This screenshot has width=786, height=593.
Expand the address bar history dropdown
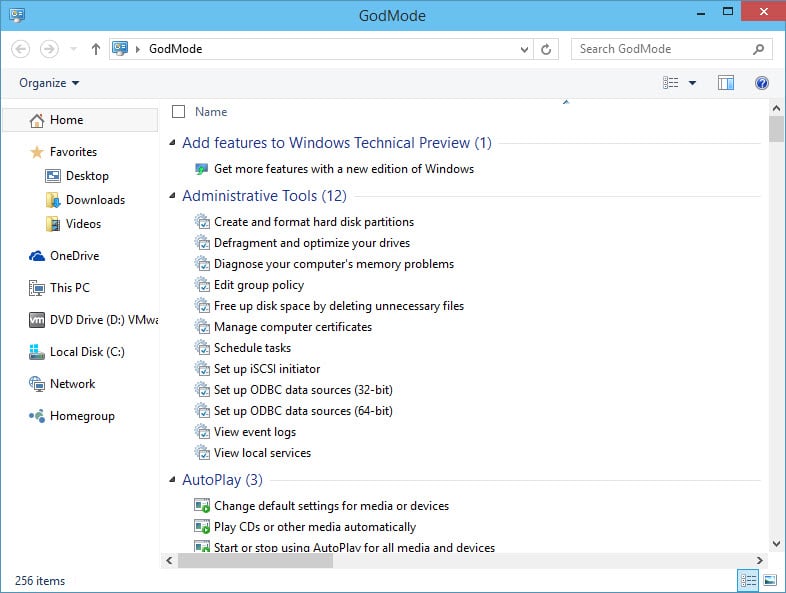(524, 49)
